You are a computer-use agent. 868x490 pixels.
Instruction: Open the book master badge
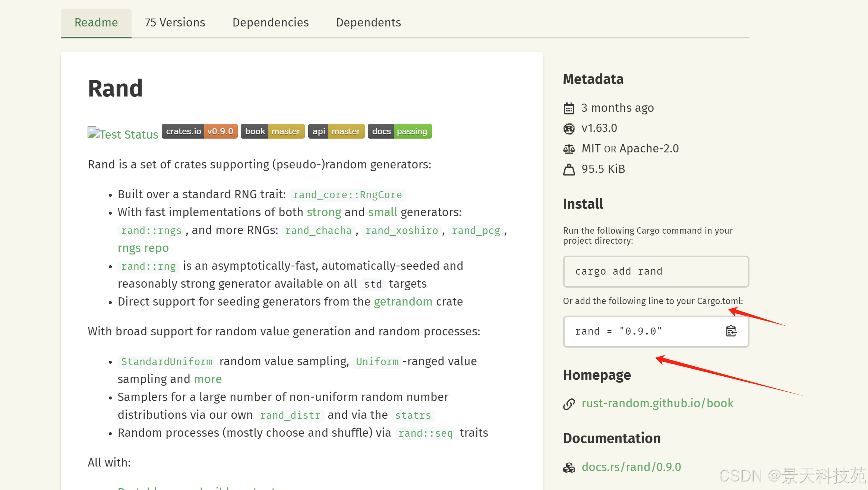[x=272, y=131]
